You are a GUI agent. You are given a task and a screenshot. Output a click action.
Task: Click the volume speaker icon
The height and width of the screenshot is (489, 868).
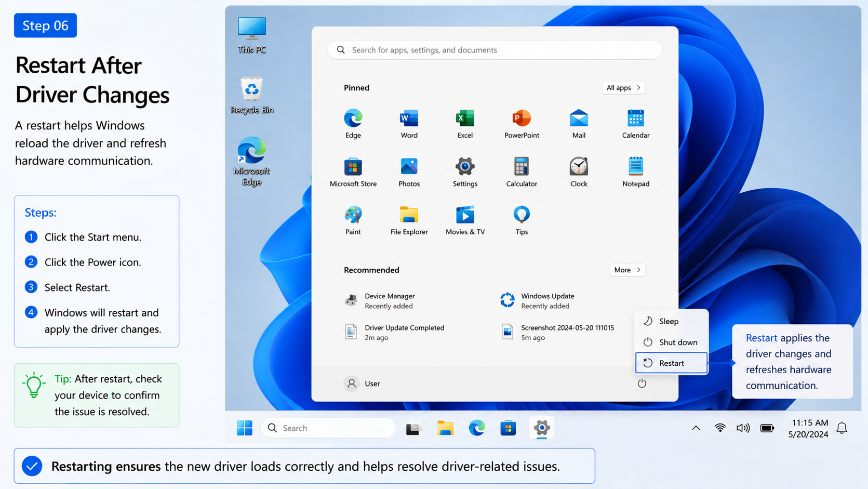[743, 428]
